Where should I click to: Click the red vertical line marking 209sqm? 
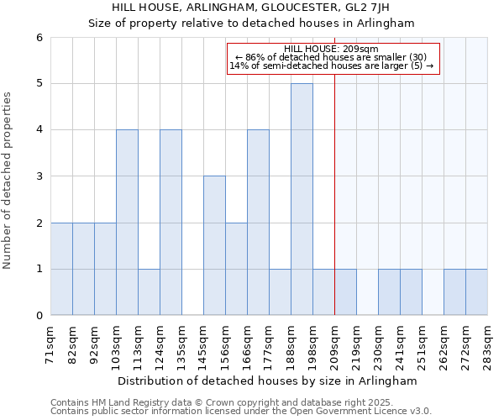[335, 210]
